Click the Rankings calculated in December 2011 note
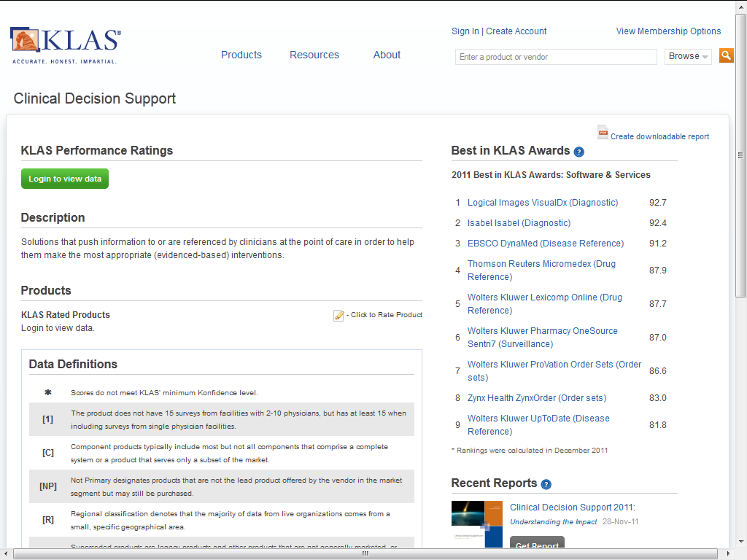This screenshot has height=560, width=747. click(x=530, y=451)
